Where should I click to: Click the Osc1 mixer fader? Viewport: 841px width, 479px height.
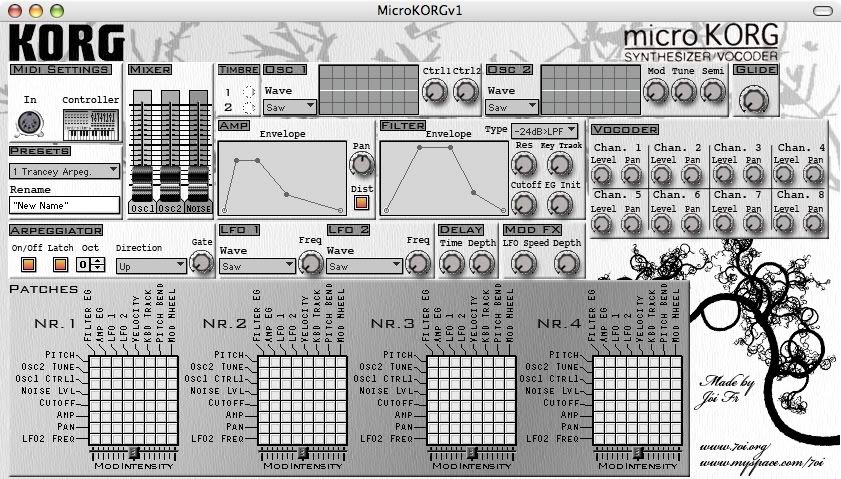point(142,183)
